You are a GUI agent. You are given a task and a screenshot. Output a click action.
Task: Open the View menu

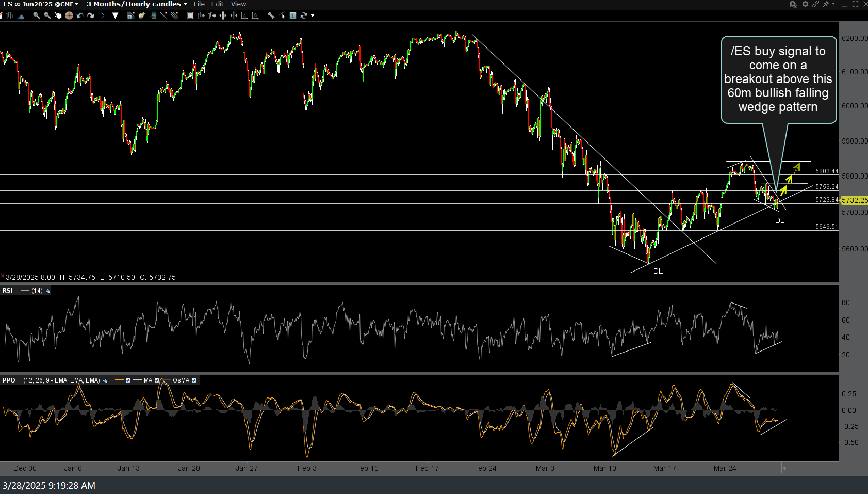click(x=238, y=4)
